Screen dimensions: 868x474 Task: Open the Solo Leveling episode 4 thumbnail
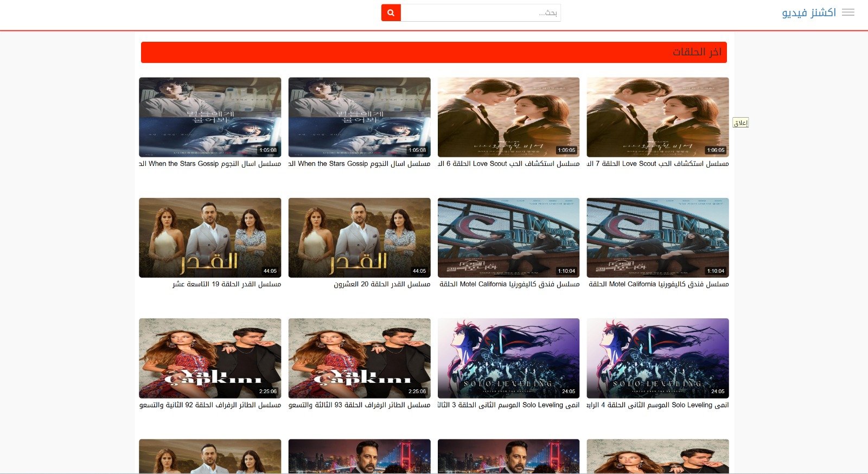pyautogui.click(x=658, y=358)
